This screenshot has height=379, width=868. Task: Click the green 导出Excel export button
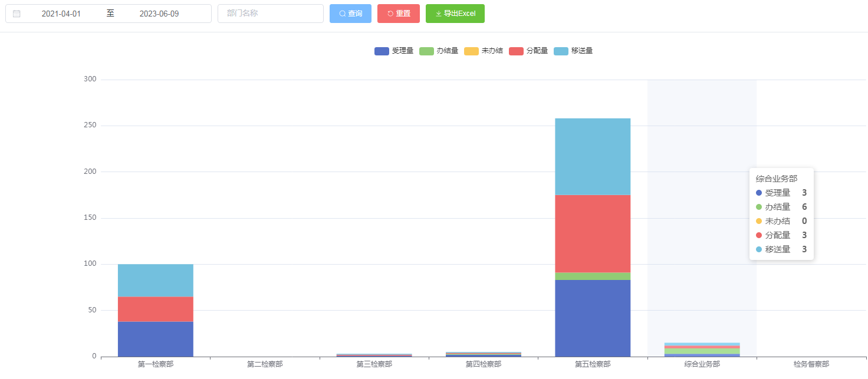(x=455, y=14)
